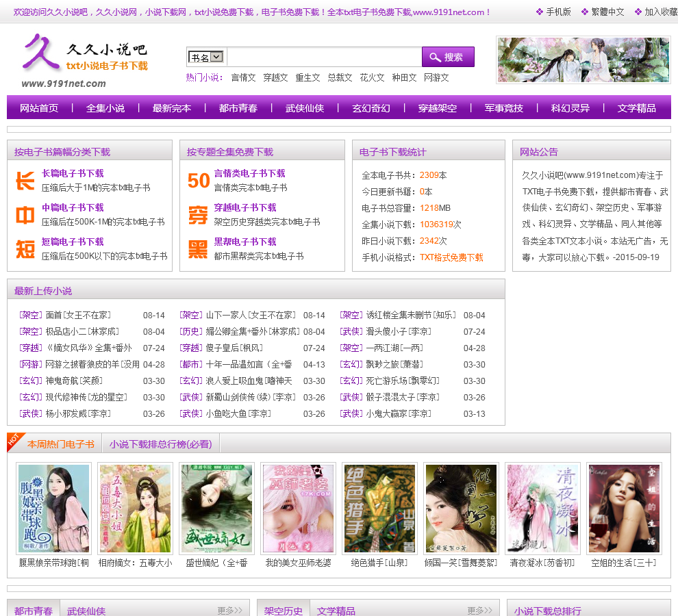Open 军事竞技 in the navigation bar

pos(504,108)
